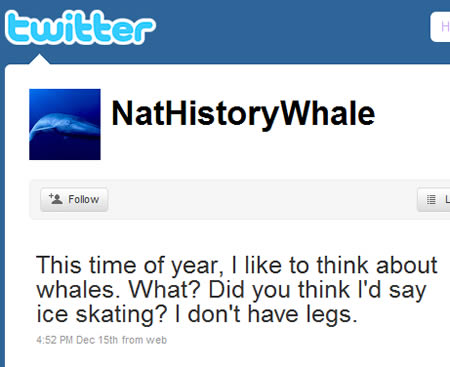The width and height of the screenshot is (450, 367).
Task: Click the NatHistoryWhale username heading
Action: click(243, 114)
